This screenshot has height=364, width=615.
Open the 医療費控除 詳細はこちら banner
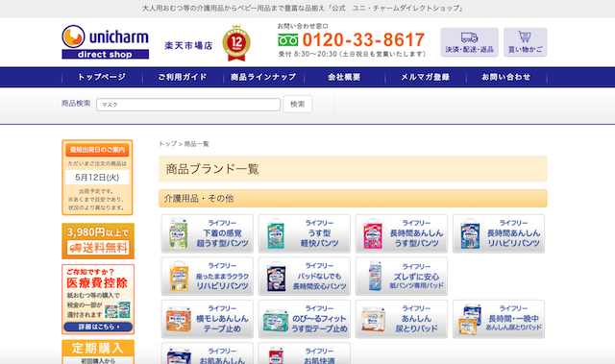(98, 300)
